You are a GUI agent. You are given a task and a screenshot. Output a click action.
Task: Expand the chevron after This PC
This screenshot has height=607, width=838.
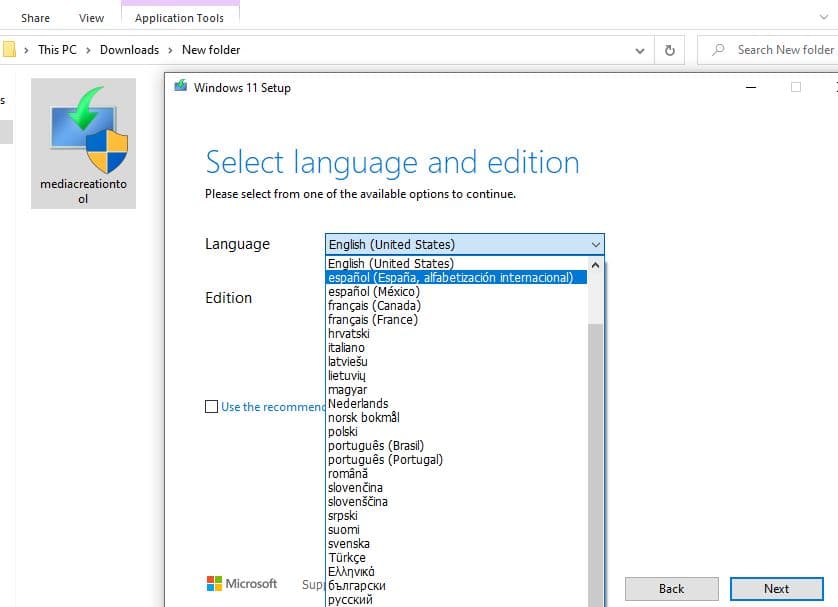click(88, 50)
